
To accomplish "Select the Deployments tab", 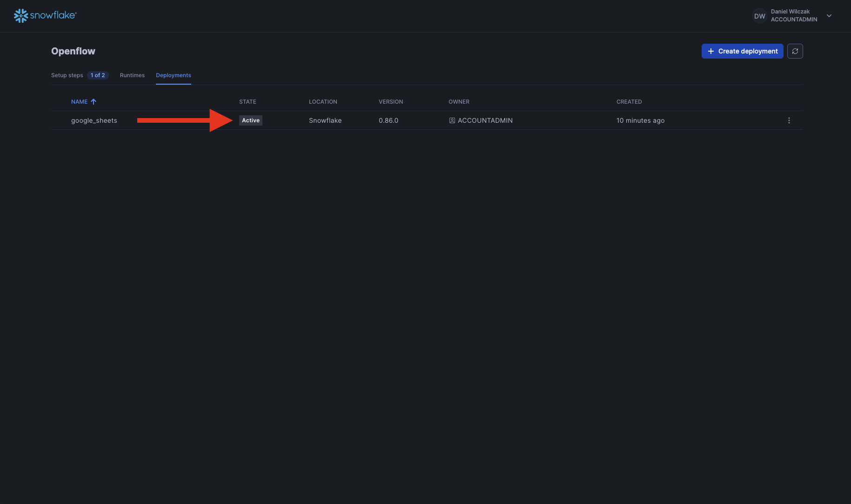I will pos(173,75).
